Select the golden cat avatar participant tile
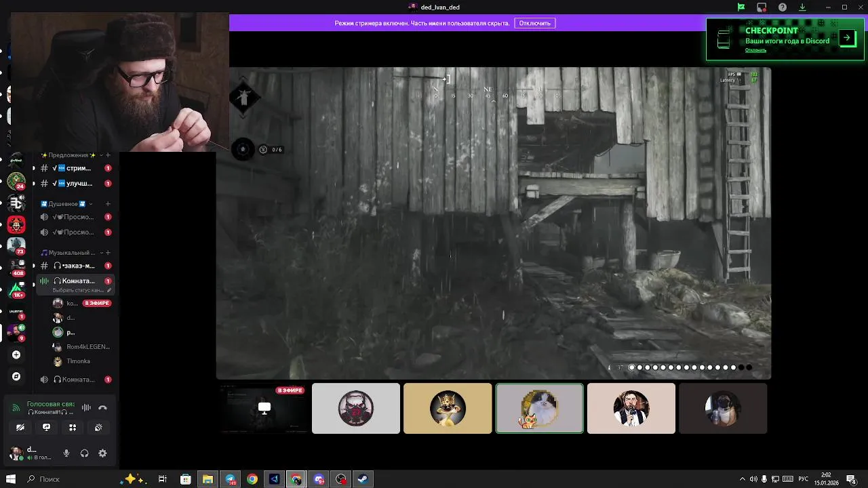This screenshot has height=488, width=868. pyautogui.click(x=448, y=408)
